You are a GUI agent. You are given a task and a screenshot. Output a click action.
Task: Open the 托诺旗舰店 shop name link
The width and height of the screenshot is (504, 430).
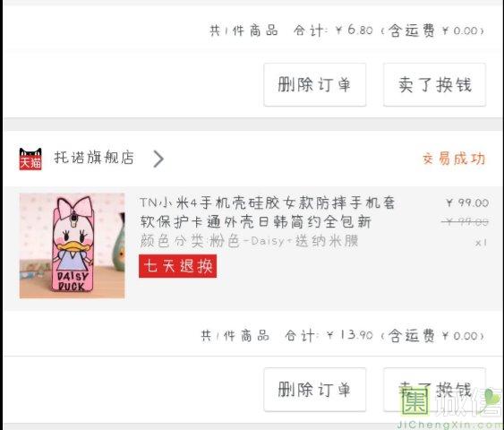pyautogui.click(x=94, y=158)
